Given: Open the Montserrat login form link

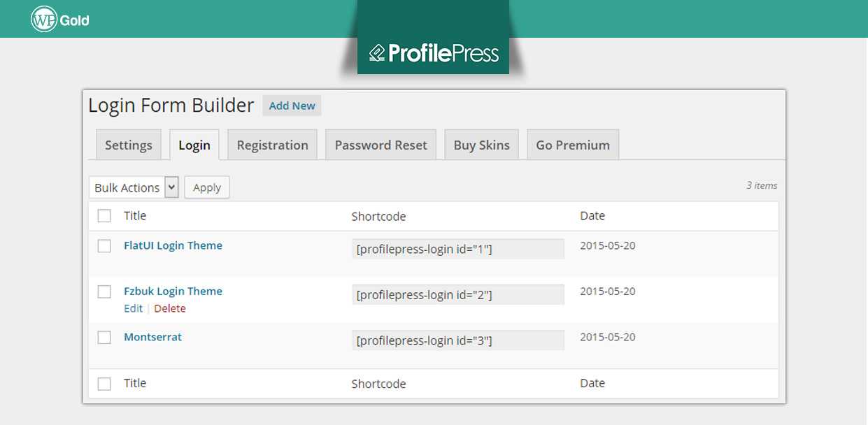Looking at the screenshot, I should (x=152, y=337).
